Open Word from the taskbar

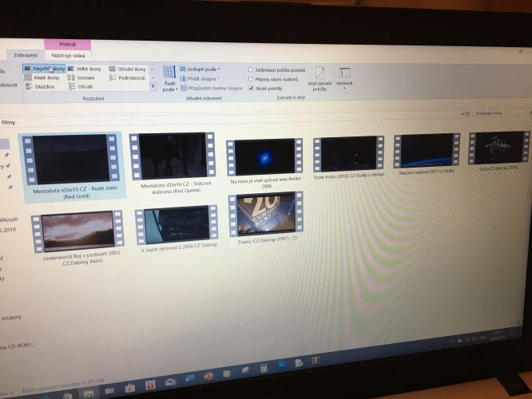click(x=189, y=379)
